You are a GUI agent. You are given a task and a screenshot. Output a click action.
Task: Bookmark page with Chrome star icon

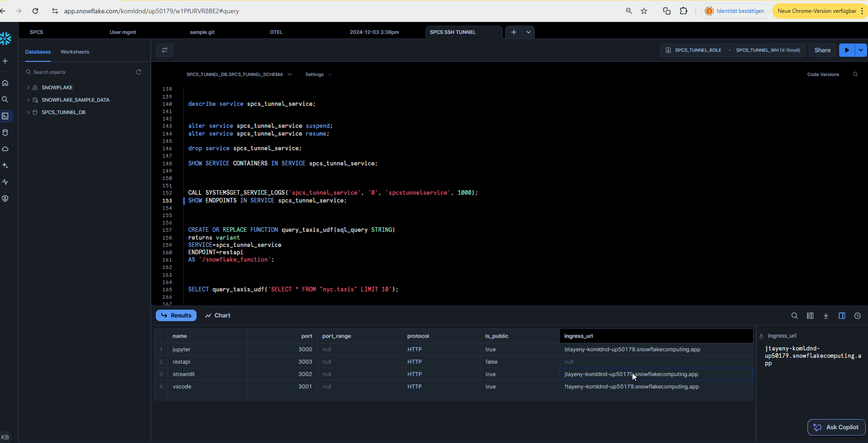[x=644, y=11]
